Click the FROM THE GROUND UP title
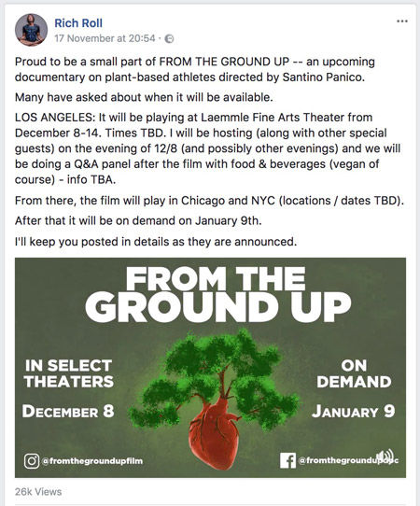Screen dimensions: 420x506 tap(218, 295)
